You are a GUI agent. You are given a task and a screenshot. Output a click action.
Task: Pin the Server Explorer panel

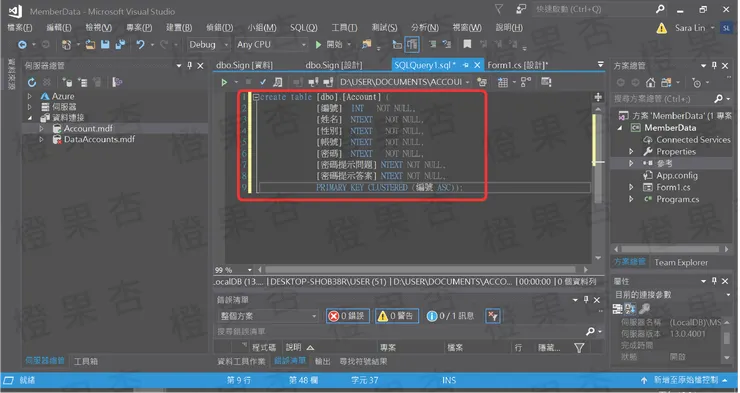190,66
